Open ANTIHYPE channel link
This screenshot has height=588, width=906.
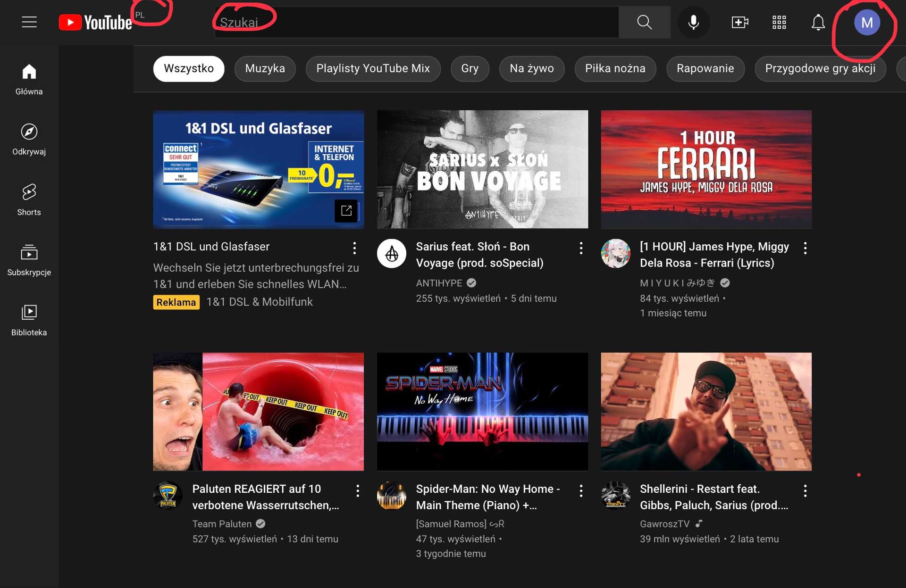click(439, 283)
